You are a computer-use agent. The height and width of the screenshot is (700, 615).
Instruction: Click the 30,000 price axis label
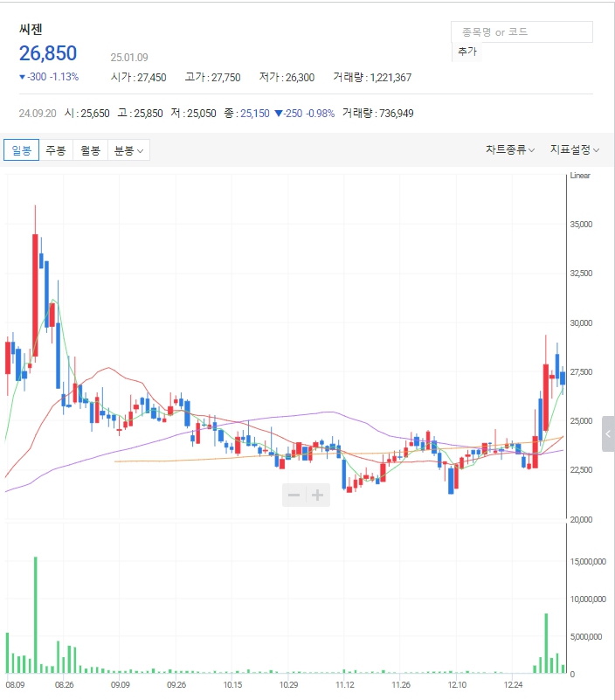click(581, 322)
